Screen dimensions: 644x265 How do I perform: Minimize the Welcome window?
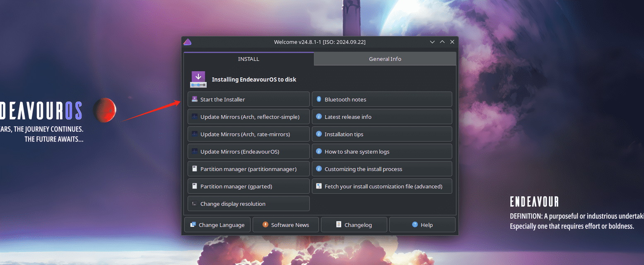[x=432, y=42]
